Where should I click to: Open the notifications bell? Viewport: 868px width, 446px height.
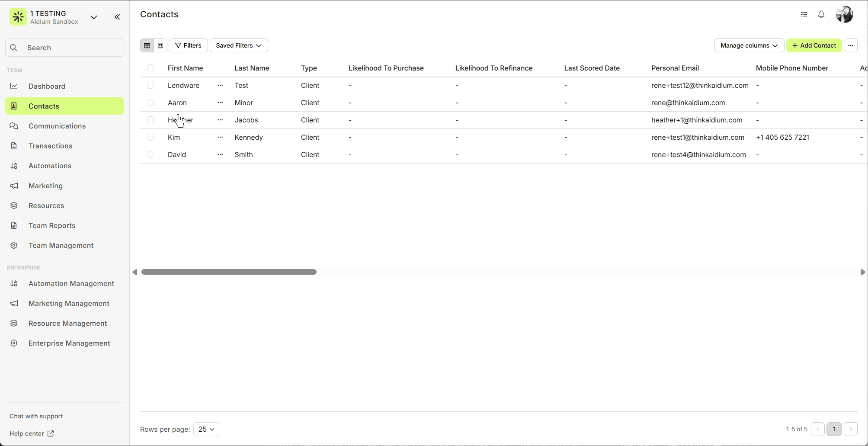pos(821,14)
